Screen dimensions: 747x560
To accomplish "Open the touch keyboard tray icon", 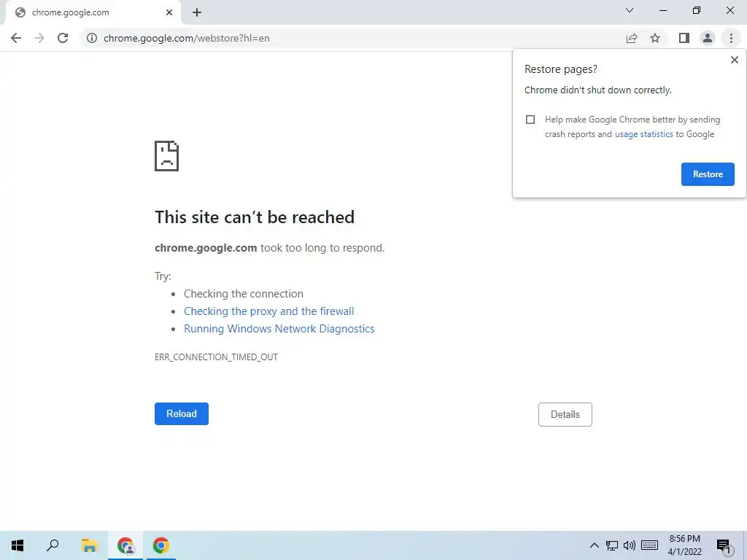I will 649,545.
